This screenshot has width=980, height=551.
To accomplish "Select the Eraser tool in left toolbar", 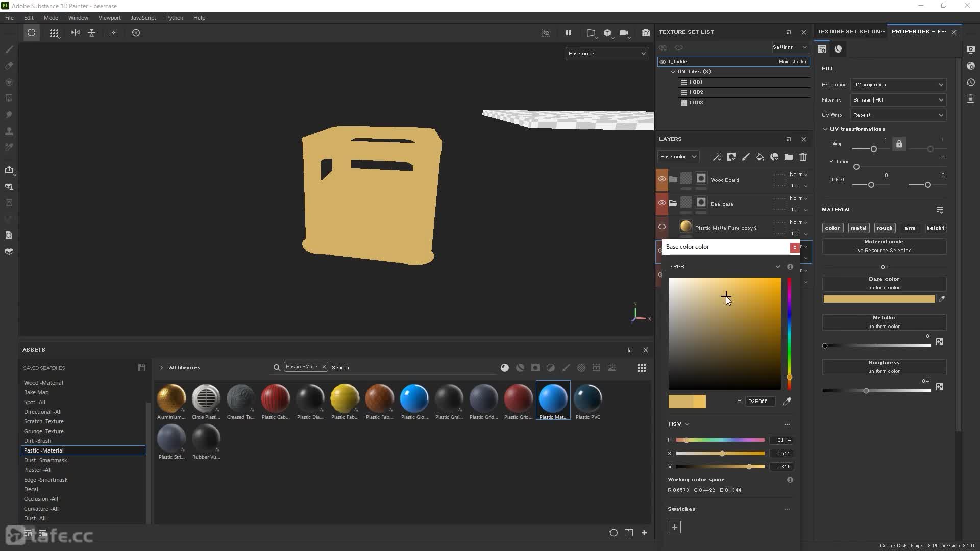I will [9, 66].
